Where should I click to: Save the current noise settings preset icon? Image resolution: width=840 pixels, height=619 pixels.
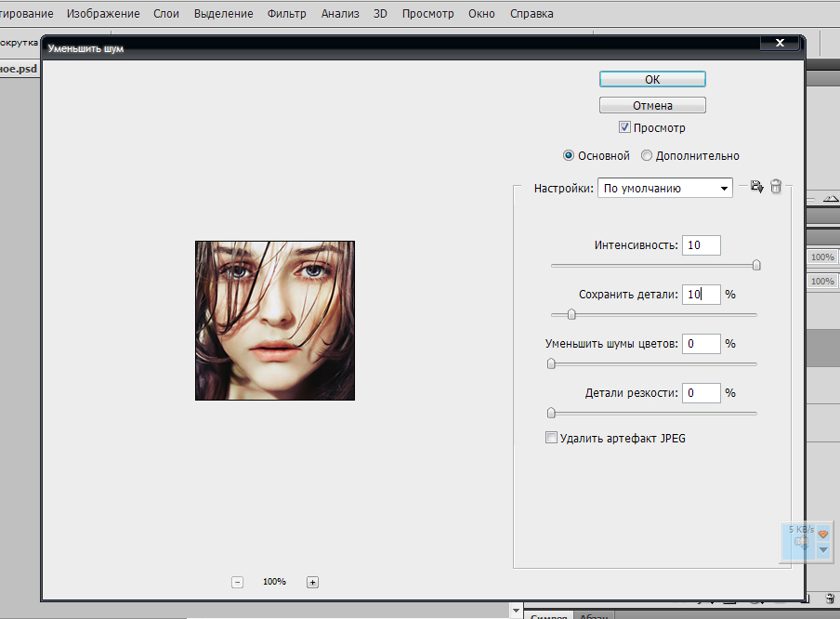pyautogui.click(x=756, y=187)
